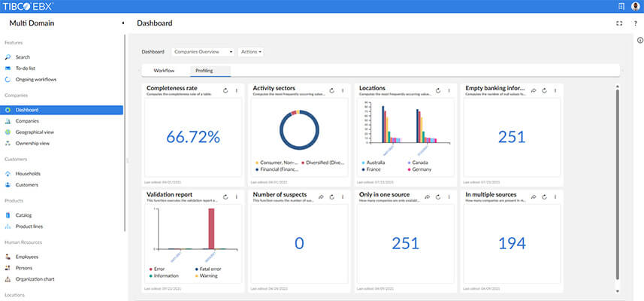The height and width of the screenshot is (301, 644).
Task: Toggle the Australia legend entry in Locations
Action: tap(373, 163)
